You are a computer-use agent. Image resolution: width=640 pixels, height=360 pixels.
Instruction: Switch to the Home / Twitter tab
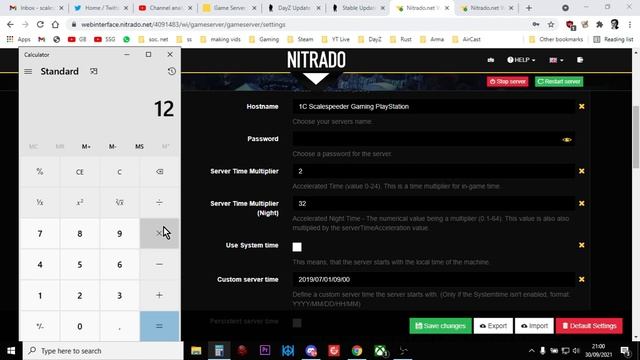[100, 8]
